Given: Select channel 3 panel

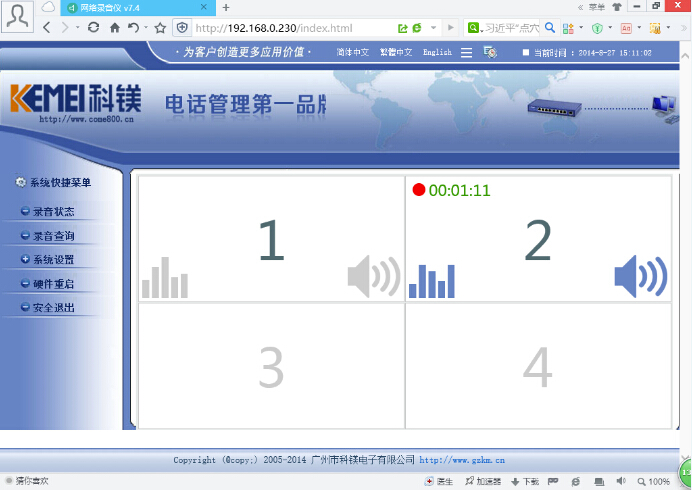Looking at the screenshot, I should pos(271,366).
